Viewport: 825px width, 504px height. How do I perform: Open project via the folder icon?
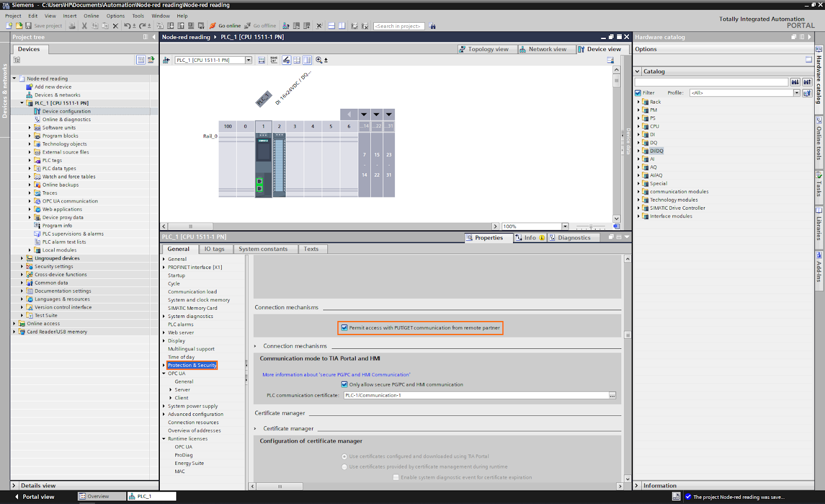point(19,26)
